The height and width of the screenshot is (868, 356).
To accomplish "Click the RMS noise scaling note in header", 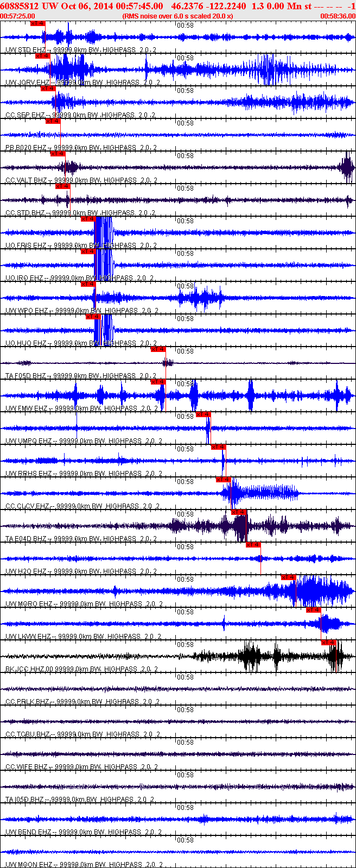I will point(178,16).
